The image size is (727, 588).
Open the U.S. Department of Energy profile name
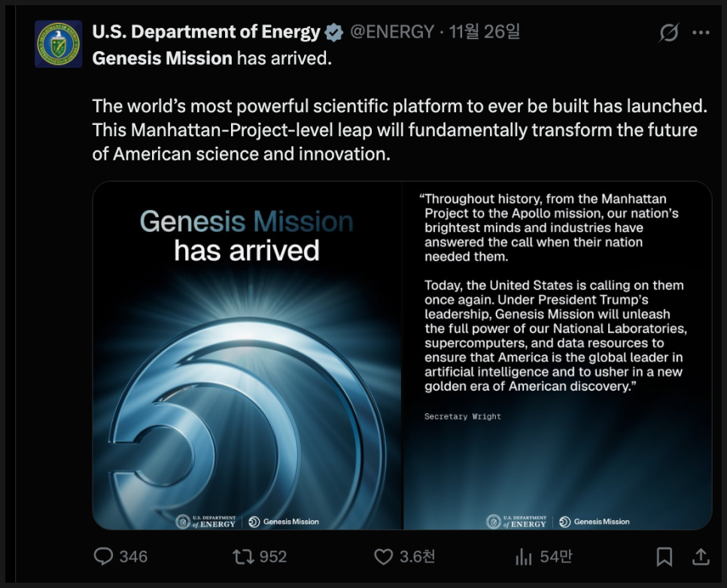(206, 32)
